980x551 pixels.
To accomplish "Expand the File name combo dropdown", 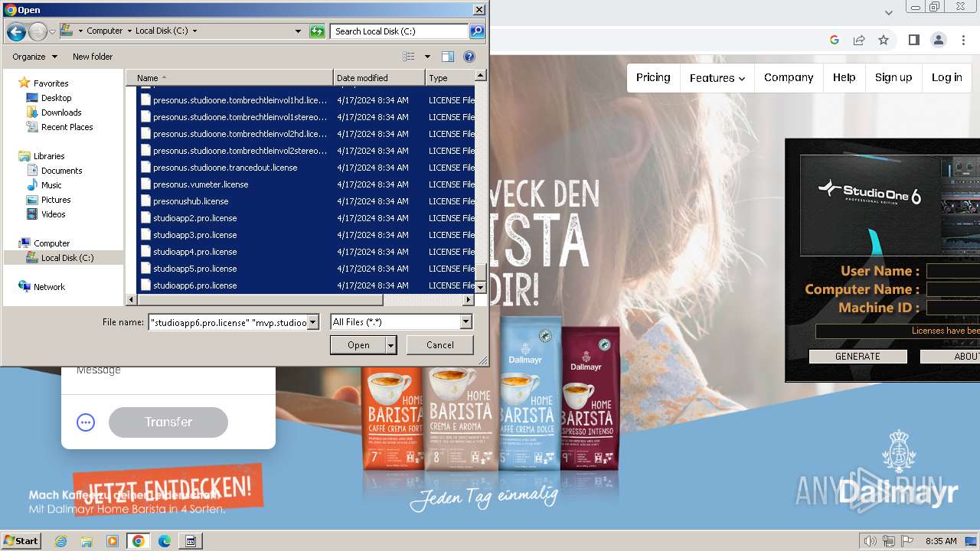I will [312, 322].
